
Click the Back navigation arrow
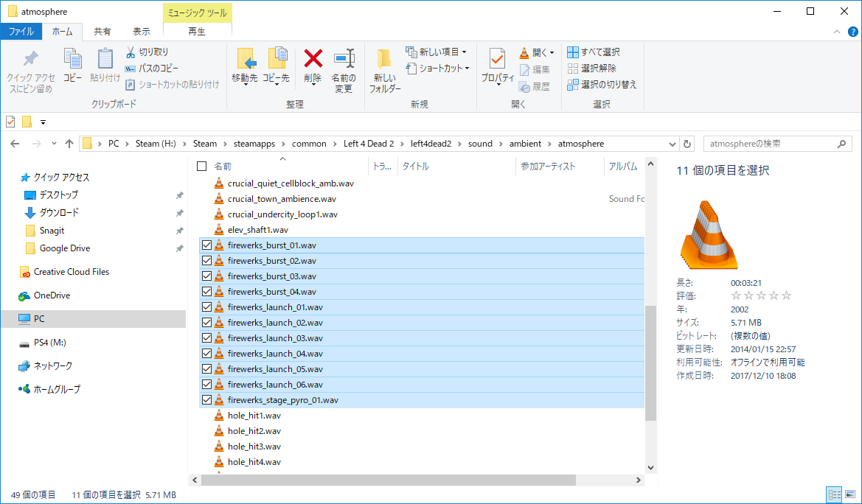(15, 144)
